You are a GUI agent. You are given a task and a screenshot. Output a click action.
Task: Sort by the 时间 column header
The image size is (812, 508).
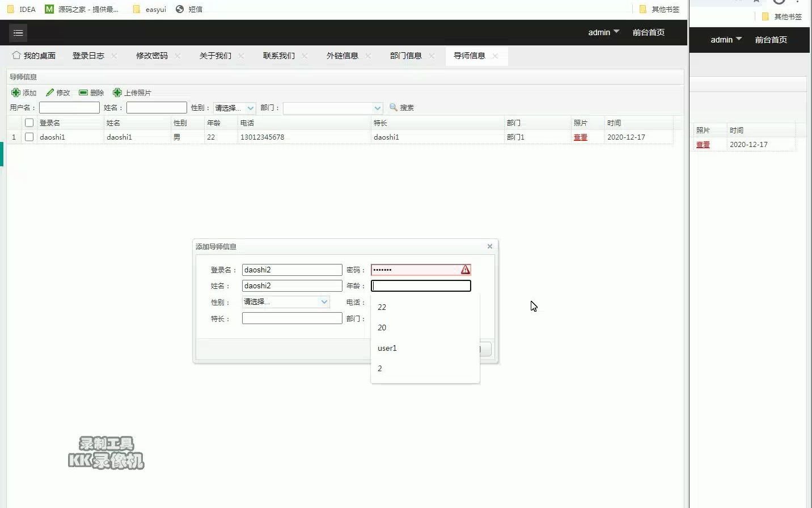click(638, 123)
